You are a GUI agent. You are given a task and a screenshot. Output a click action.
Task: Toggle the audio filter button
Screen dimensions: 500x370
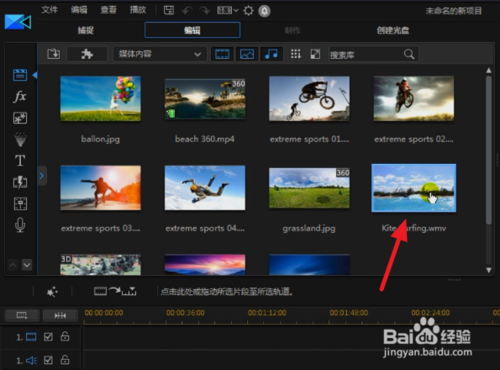(x=271, y=54)
